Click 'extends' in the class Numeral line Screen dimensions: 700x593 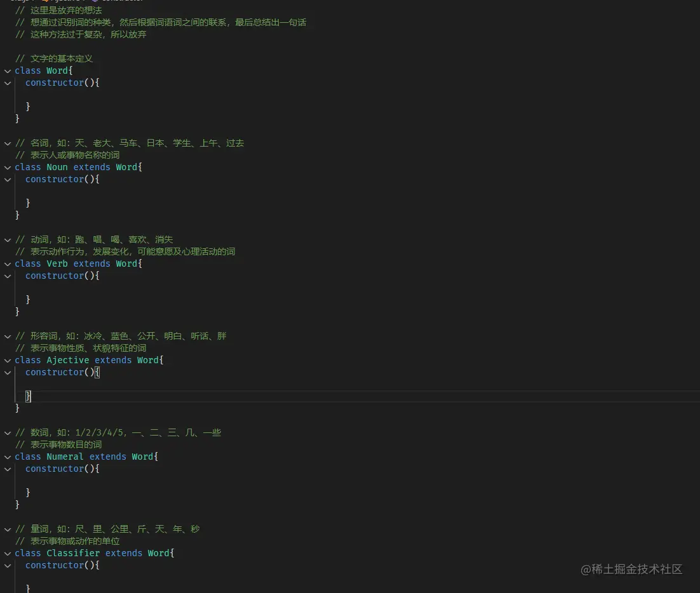pyautogui.click(x=108, y=456)
